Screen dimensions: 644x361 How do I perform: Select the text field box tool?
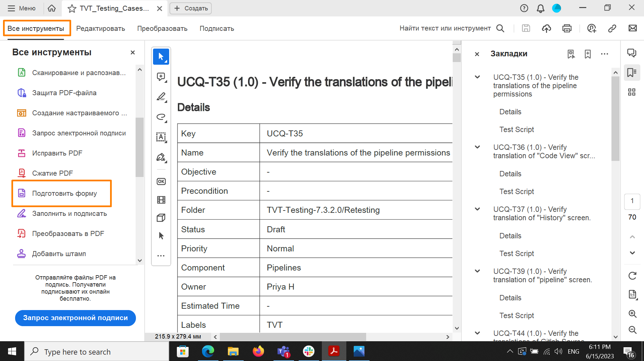(x=161, y=137)
